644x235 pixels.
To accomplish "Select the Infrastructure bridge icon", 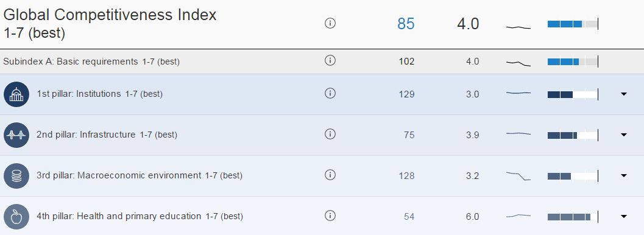I will (x=16, y=135).
